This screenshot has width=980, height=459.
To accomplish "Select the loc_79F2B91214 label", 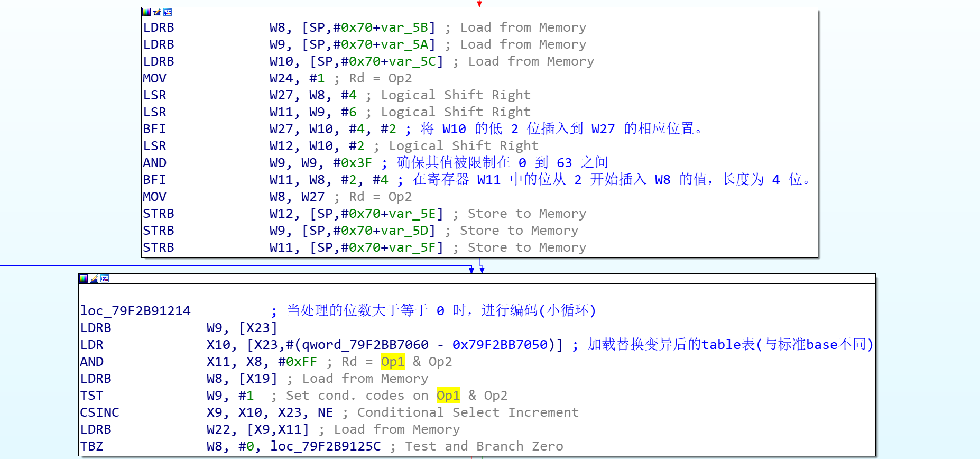I will point(135,311).
